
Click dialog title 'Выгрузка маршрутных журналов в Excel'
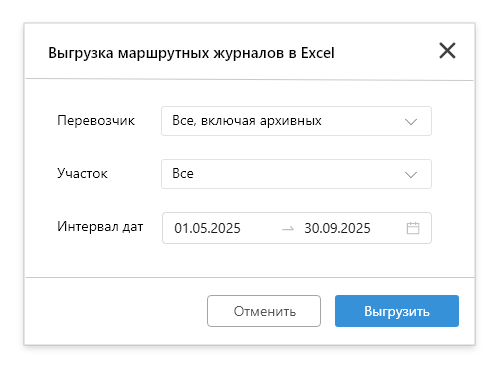191,53
